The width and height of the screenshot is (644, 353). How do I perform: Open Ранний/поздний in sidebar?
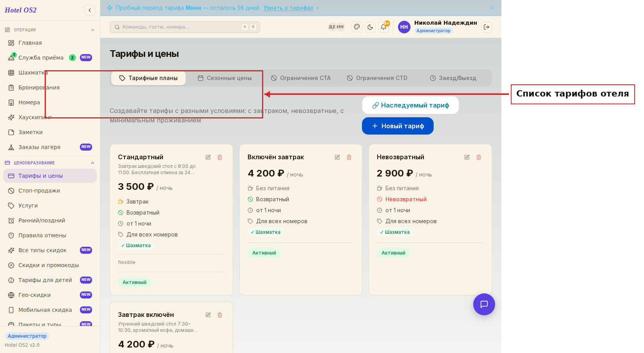pos(50,220)
